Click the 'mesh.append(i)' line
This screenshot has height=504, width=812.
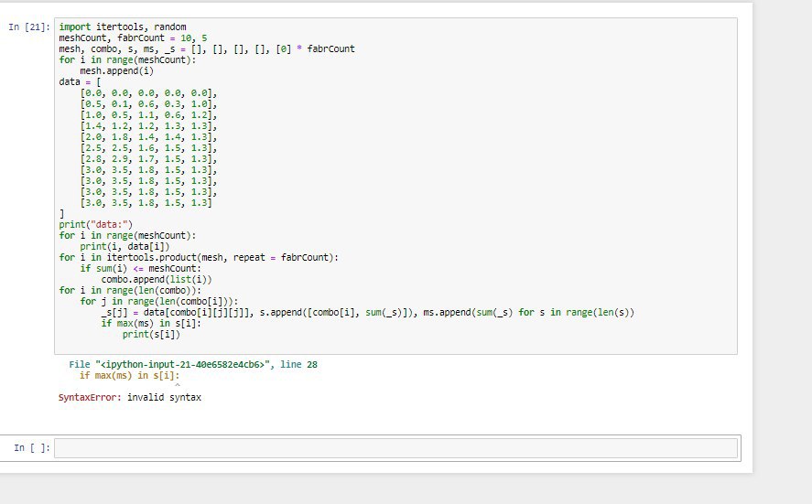tap(117, 71)
